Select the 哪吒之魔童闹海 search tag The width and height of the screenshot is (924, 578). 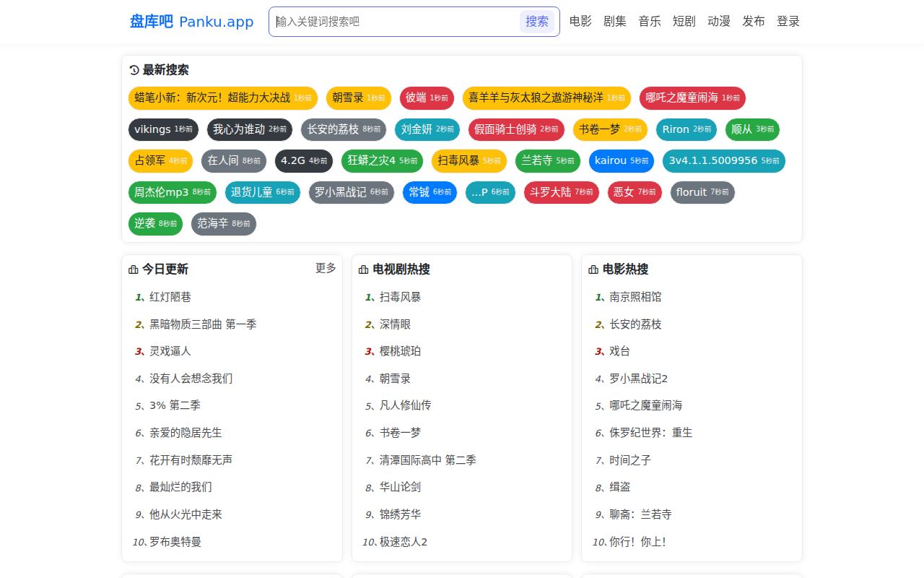[x=692, y=98]
